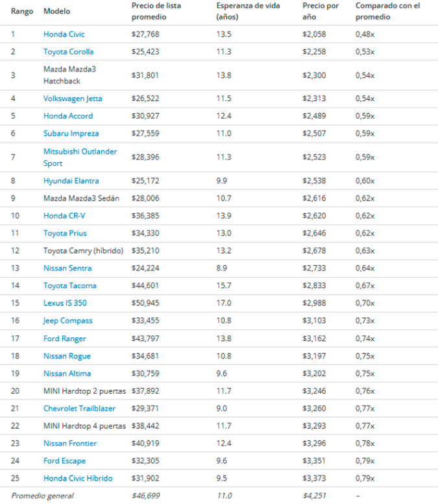Go to the Toyota Prius link
The image size is (438, 504).
(x=65, y=234)
